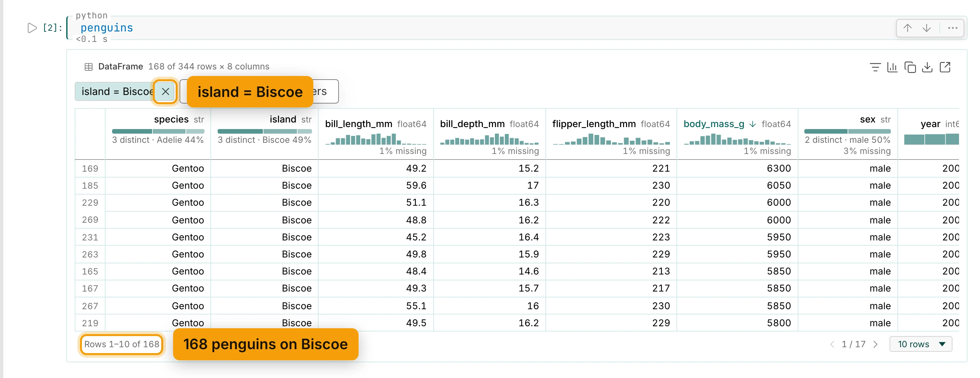
Task: Open the chart view icon
Action: [892, 67]
